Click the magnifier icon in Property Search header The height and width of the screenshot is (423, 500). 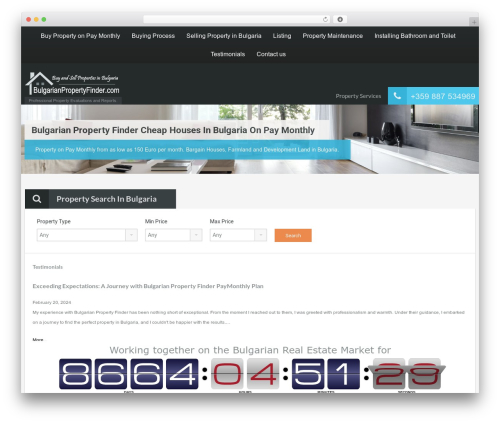(37, 199)
